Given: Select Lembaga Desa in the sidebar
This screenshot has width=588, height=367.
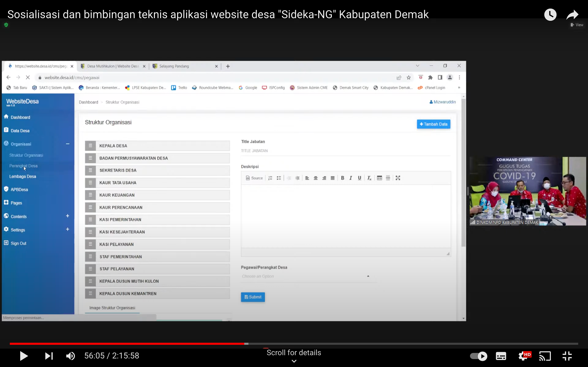Looking at the screenshot, I should click(x=23, y=176).
